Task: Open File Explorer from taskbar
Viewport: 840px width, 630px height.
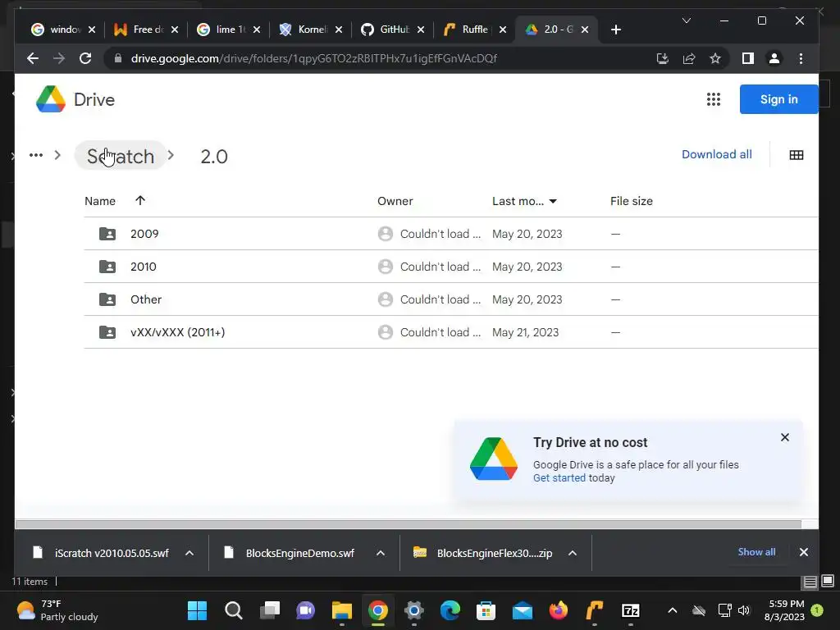Action: pyautogui.click(x=342, y=610)
